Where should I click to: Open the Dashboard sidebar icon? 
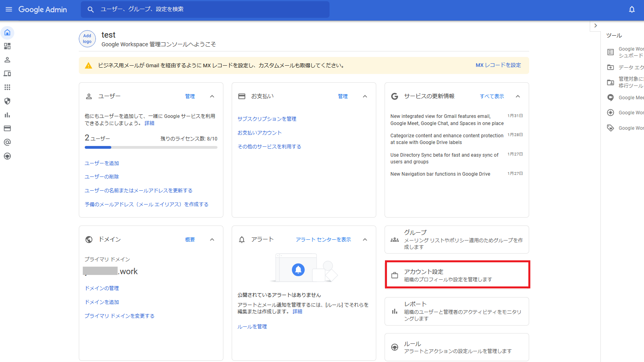7,46
